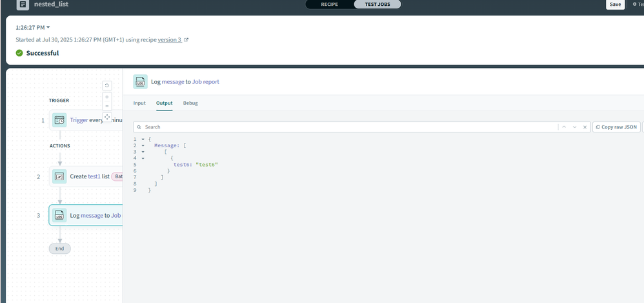Click the ACTIONS section label

click(60, 145)
